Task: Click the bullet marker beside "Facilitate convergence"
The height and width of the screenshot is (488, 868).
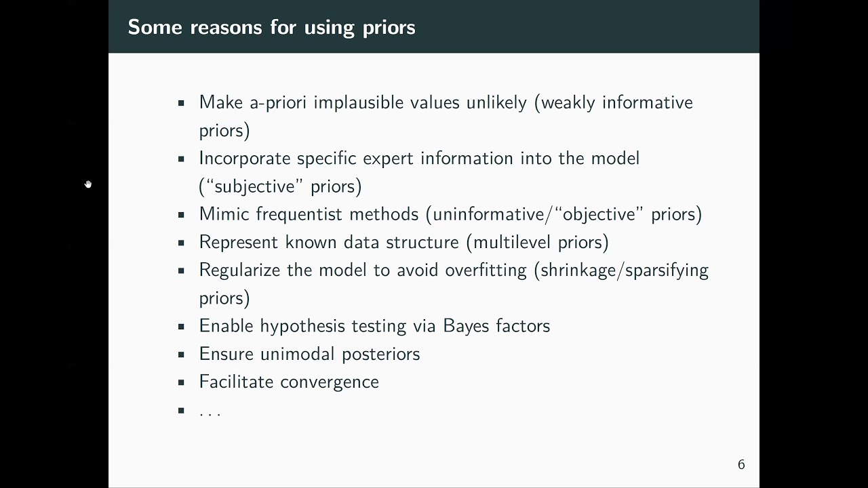Action: 181,382
